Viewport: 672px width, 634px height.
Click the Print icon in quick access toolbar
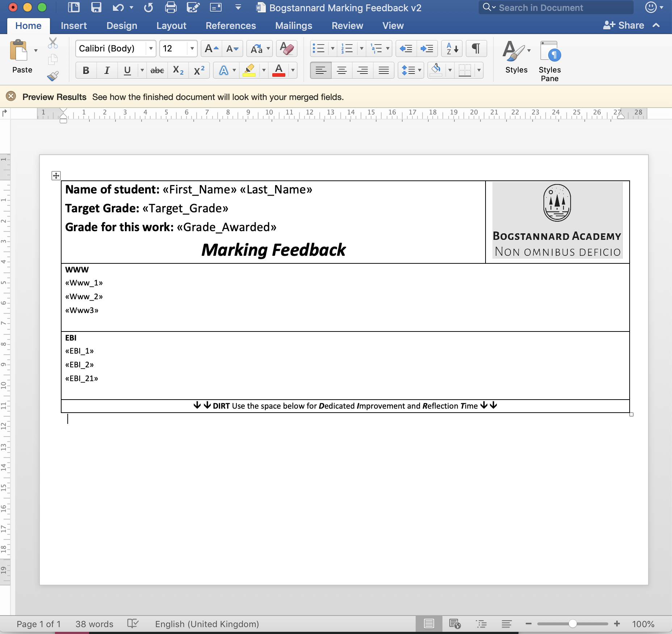(171, 7)
